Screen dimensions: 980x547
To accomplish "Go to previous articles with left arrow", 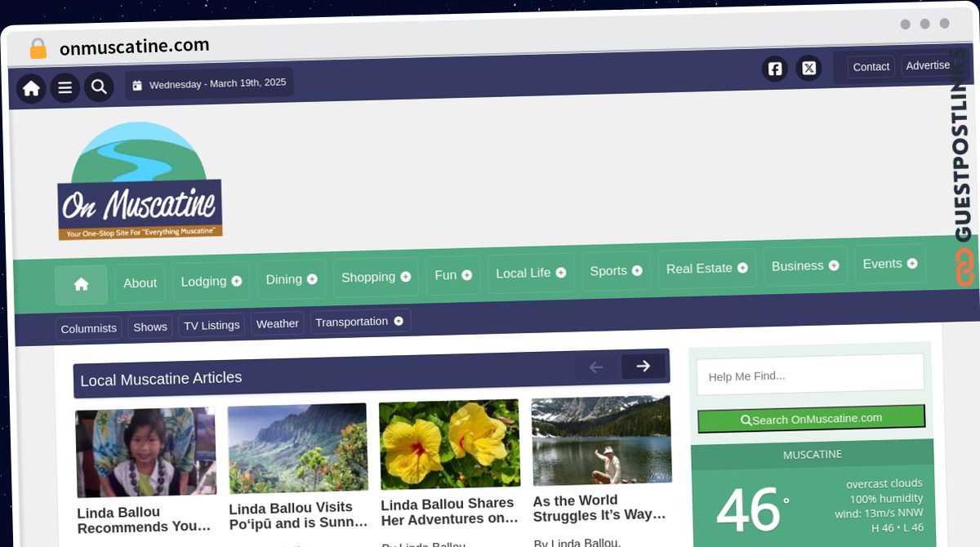I will pos(596,367).
